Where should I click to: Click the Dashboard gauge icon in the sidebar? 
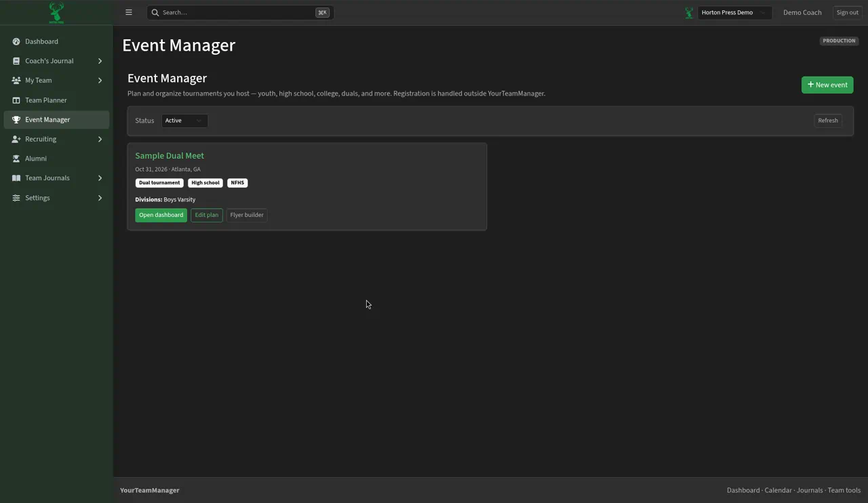(16, 41)
